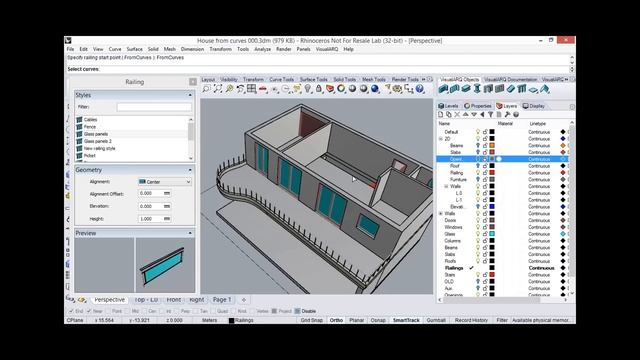Click the Glass layer cyan color swatch
The height and width of the screenshot is (360, 640).
(x=492, y=234)
